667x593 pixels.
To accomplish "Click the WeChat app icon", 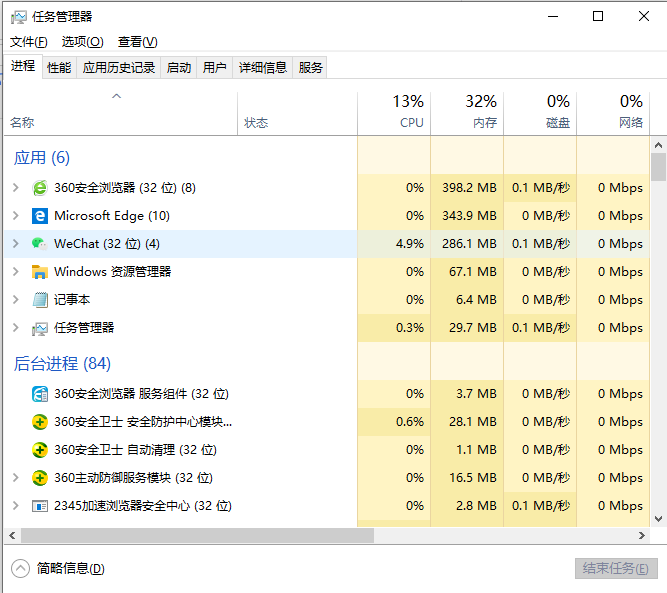I will pyautogui.click(x=40, y=244).
